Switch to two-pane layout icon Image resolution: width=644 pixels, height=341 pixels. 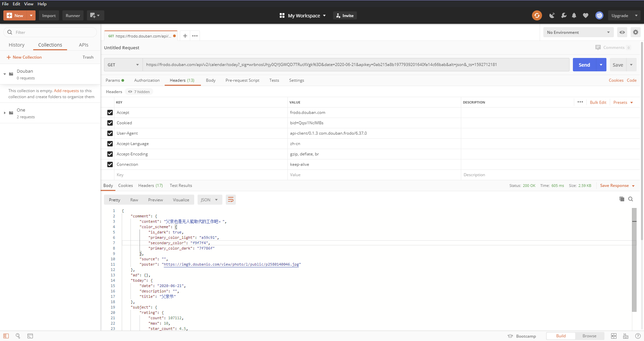[614, 336]
